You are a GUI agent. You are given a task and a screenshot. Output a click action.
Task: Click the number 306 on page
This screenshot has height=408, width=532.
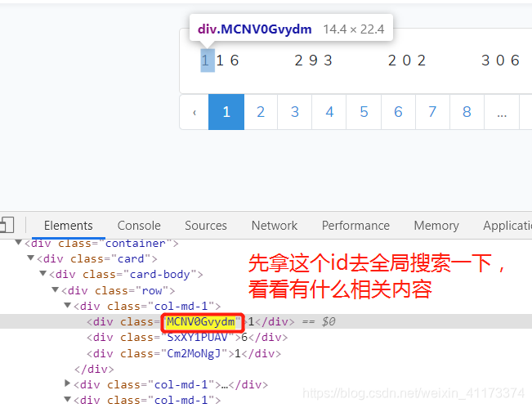tap(500, 61)
